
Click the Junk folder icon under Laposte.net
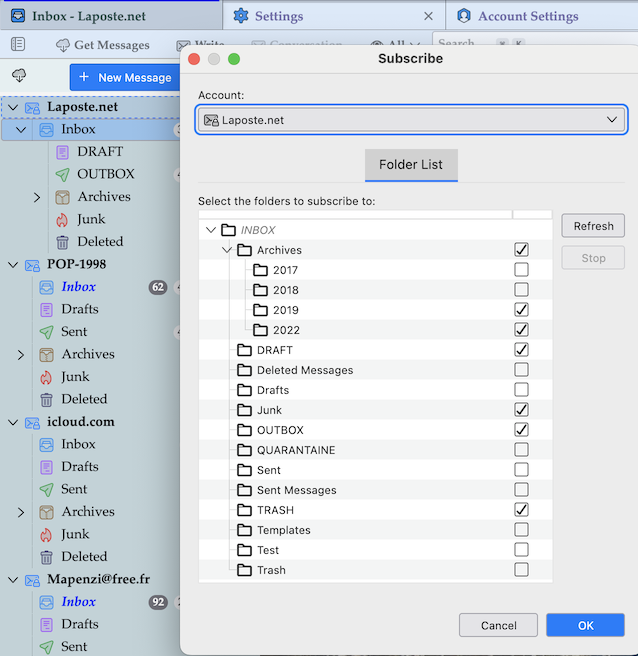[x=62, y=219]
